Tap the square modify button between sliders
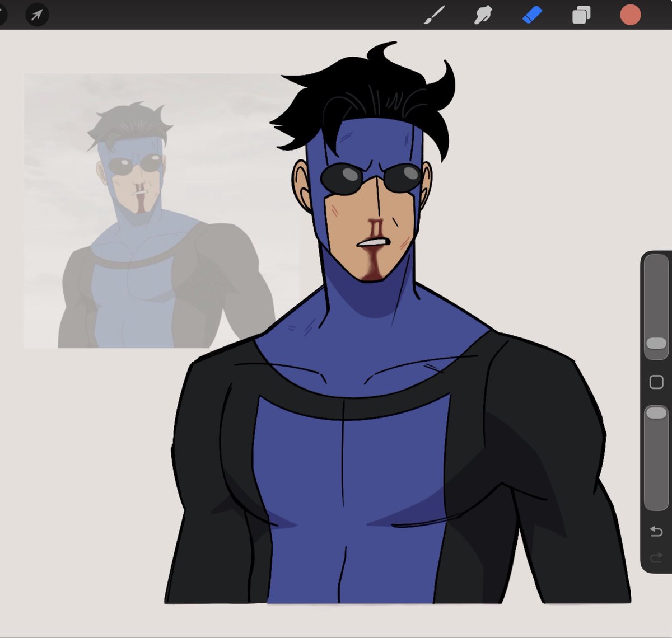672x638 pixels. 656,382
